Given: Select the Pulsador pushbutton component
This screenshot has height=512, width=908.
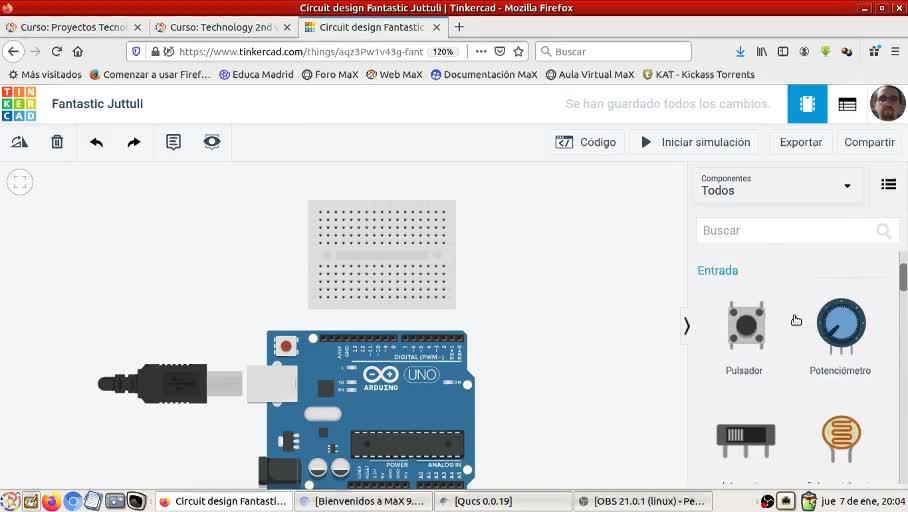Looking at the screenshot, I should (746, 326).
